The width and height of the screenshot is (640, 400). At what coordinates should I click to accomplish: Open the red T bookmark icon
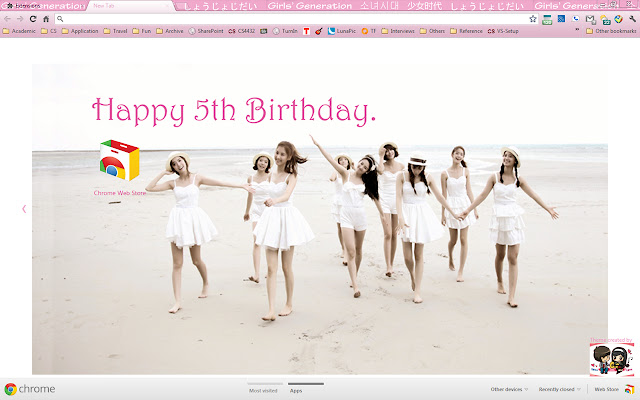pos(306,31)
